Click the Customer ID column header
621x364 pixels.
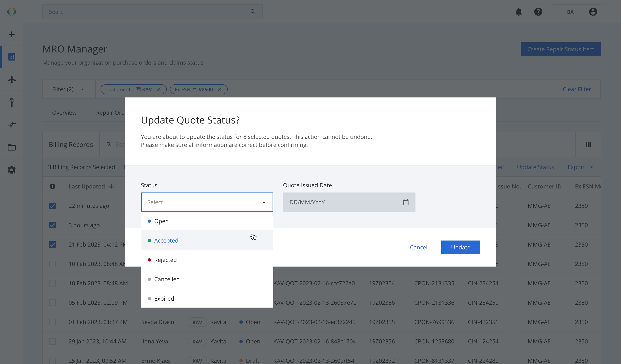point(544,186)
